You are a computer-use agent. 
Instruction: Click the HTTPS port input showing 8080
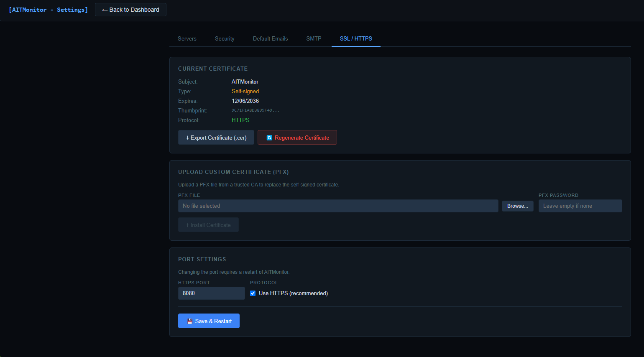(x=212, y=293)
